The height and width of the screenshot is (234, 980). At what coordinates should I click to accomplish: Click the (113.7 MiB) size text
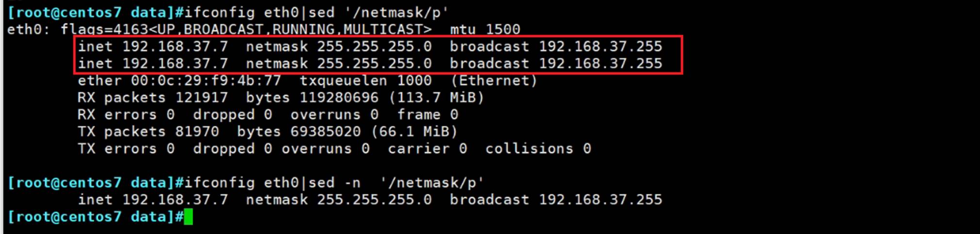[436, 97]
